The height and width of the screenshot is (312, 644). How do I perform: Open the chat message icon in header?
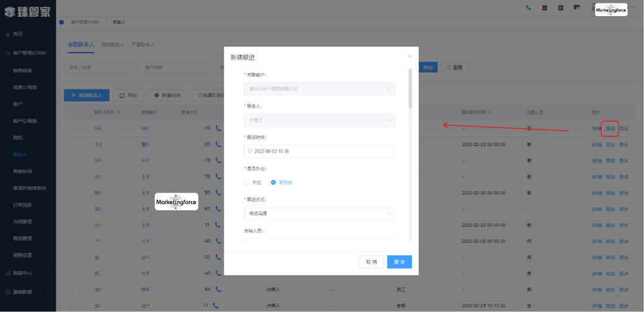(x=577, y=8)
